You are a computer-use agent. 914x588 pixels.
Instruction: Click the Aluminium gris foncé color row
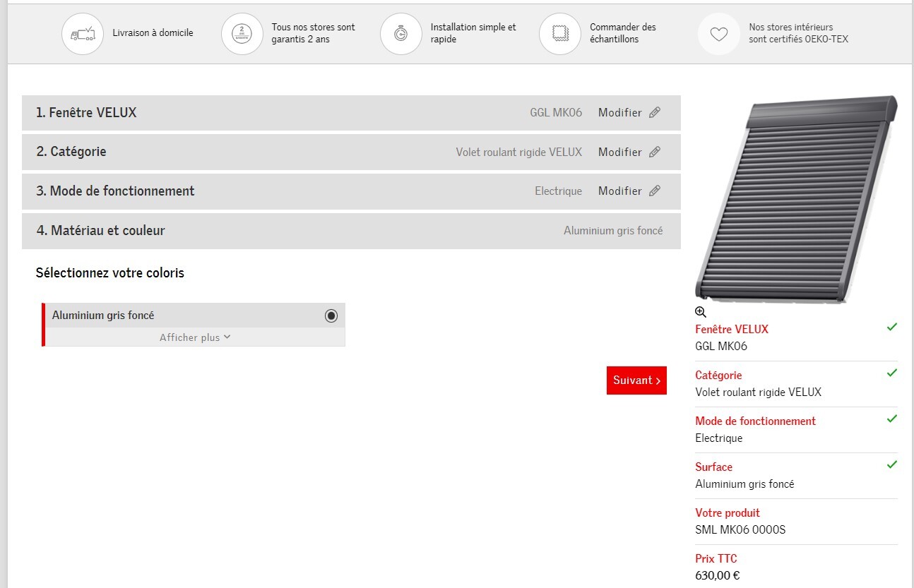click(x=194, y=316)
